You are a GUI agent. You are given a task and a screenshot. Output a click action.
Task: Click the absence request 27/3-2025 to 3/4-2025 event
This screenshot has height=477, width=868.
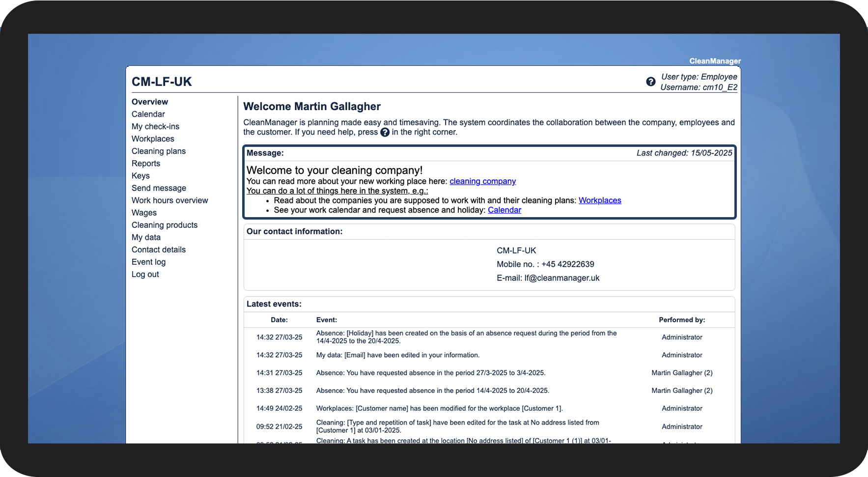coord(431,373)
